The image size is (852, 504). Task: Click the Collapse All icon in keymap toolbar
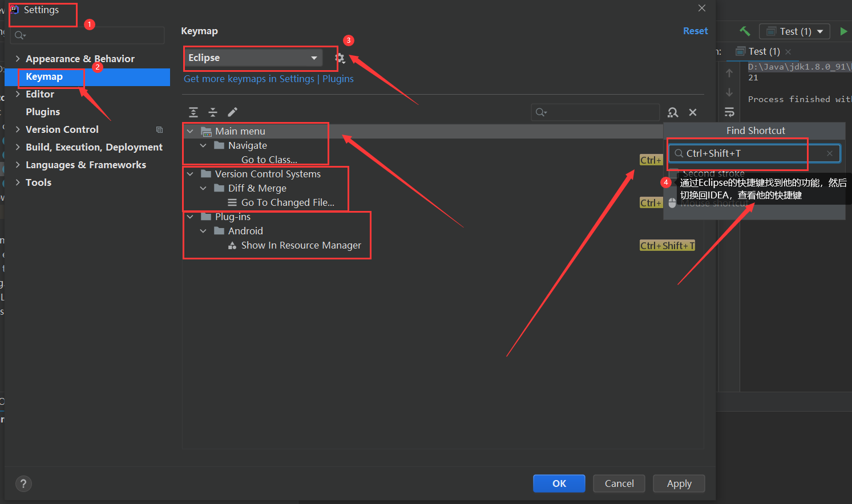coord(213,112)
